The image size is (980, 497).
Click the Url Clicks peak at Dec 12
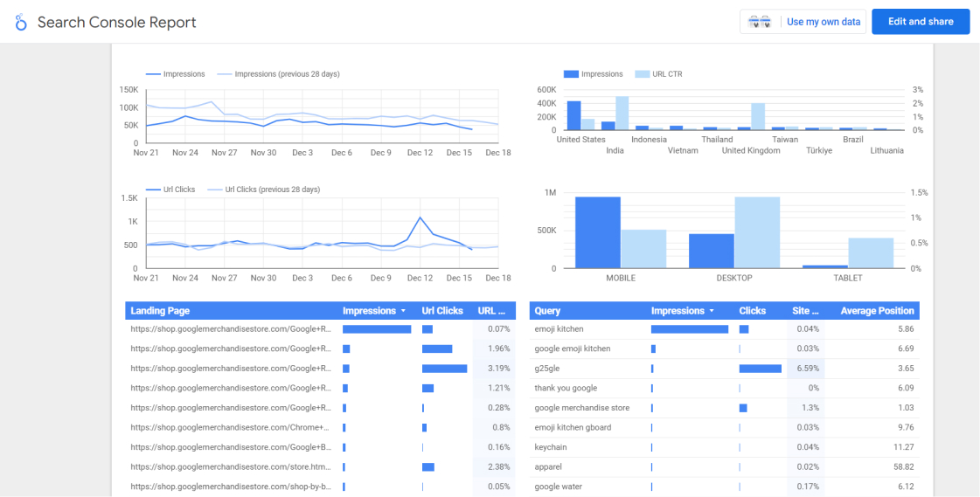click(420, 217)
